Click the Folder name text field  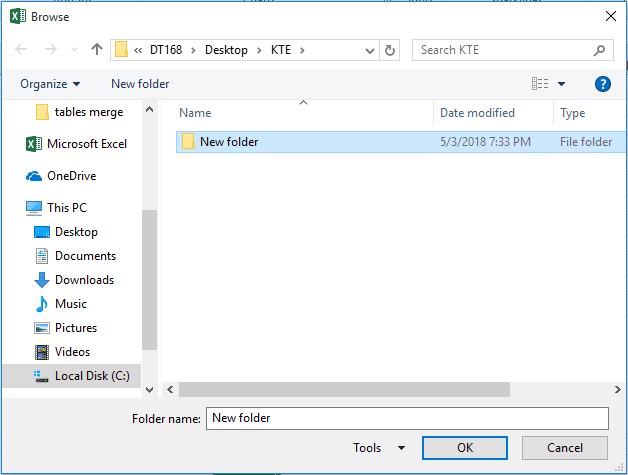tap(406, 418)
